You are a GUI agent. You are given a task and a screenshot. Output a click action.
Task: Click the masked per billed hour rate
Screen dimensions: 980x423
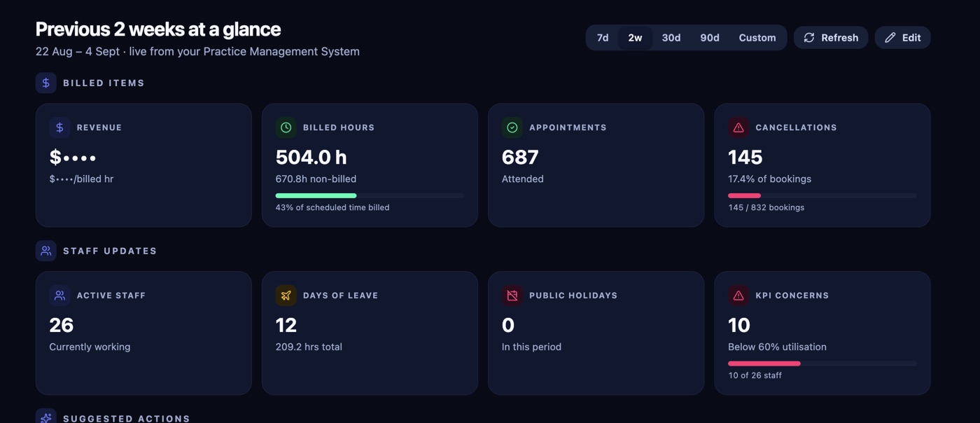coord(81,179)
